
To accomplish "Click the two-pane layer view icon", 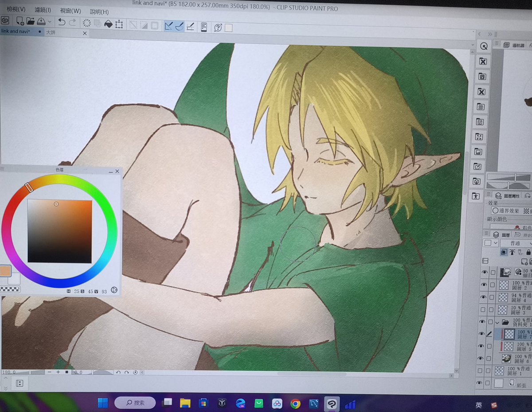I will point(485,261).
